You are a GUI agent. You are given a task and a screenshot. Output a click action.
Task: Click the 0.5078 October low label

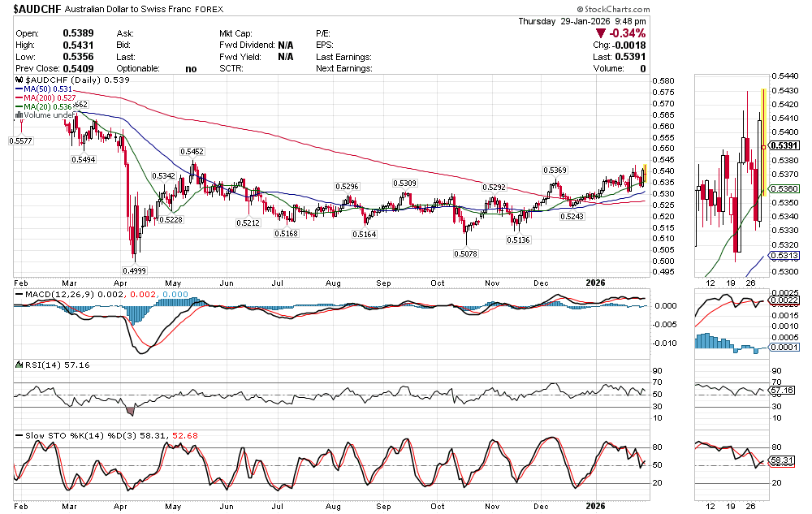466,253
